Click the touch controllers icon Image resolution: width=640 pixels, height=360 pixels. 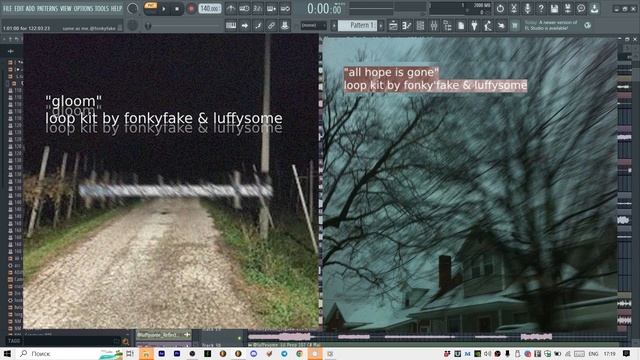[x=501, y=26]
